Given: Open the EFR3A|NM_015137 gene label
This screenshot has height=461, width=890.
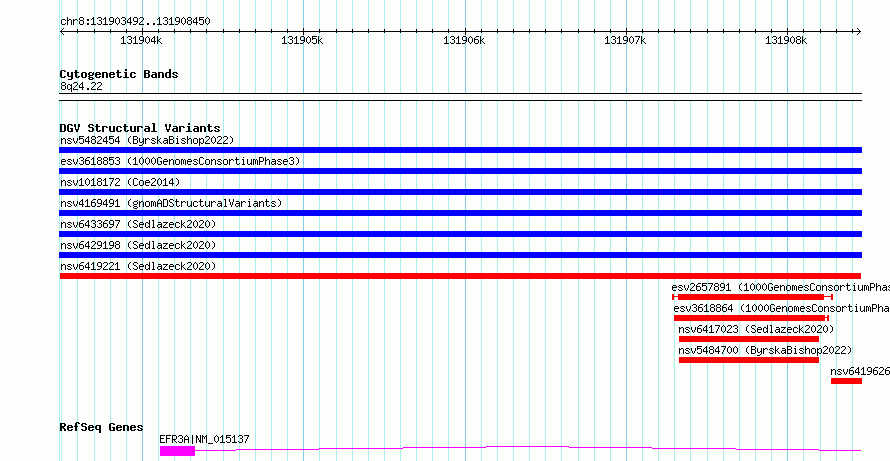Looking at the screenshot, I should click(204, 439).
